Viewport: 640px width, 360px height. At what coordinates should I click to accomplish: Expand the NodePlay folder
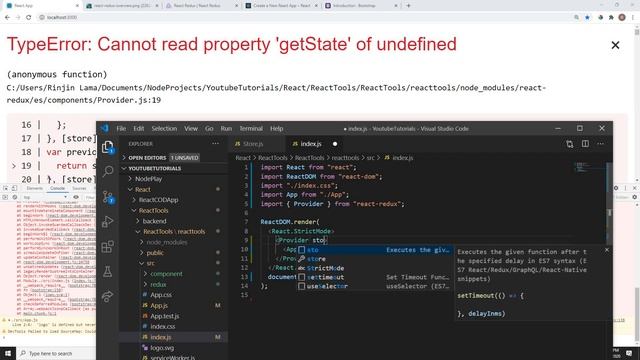point(148,179)
